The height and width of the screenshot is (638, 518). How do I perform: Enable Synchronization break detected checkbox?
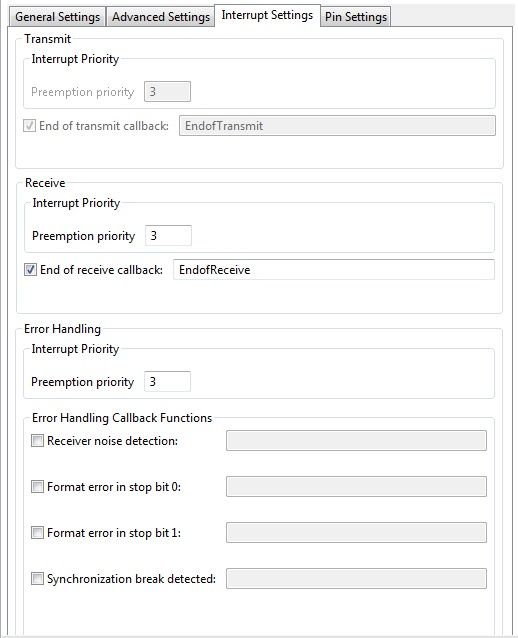37,579
